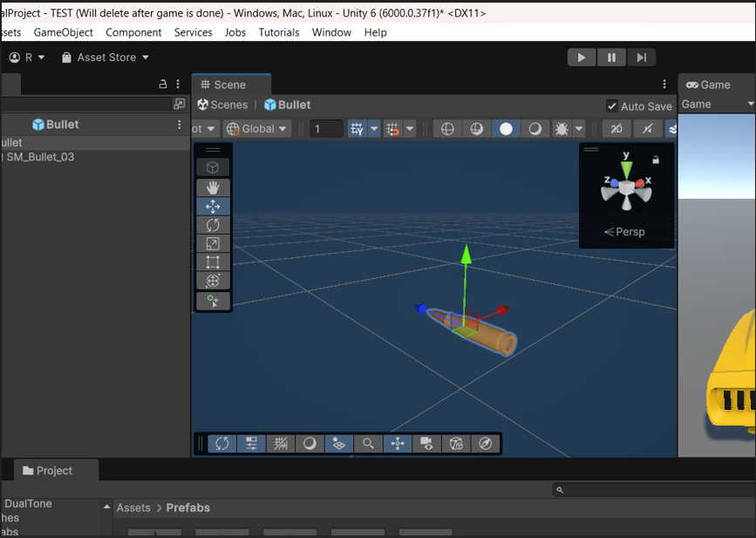Open the Tutorials menu
The image size is (756, 538).
click(279, 32)
